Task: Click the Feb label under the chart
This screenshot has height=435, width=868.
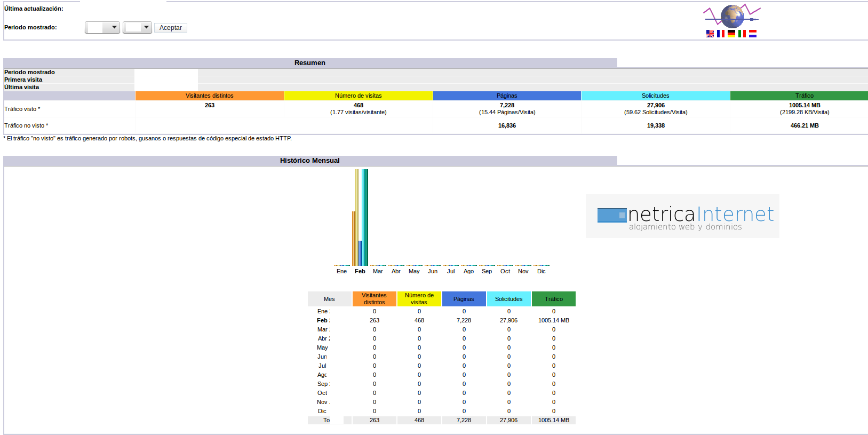Action: click(360, 272)
